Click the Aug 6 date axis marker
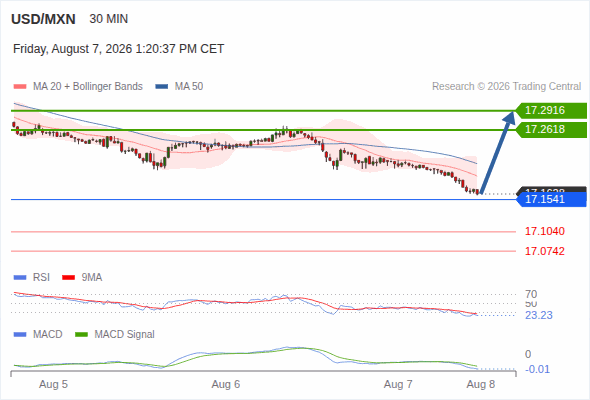The height and width of the screenshot is (400, 590). pyautogui.click(x=226, y=384)
